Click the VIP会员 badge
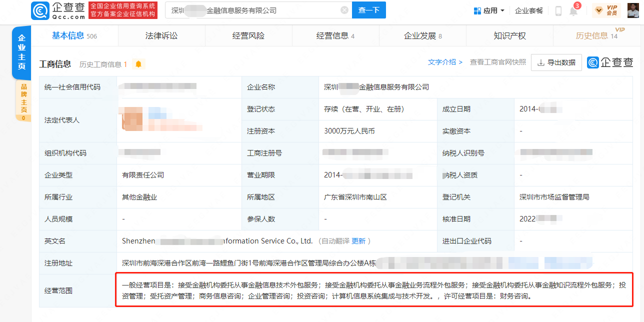 (605, 10)
